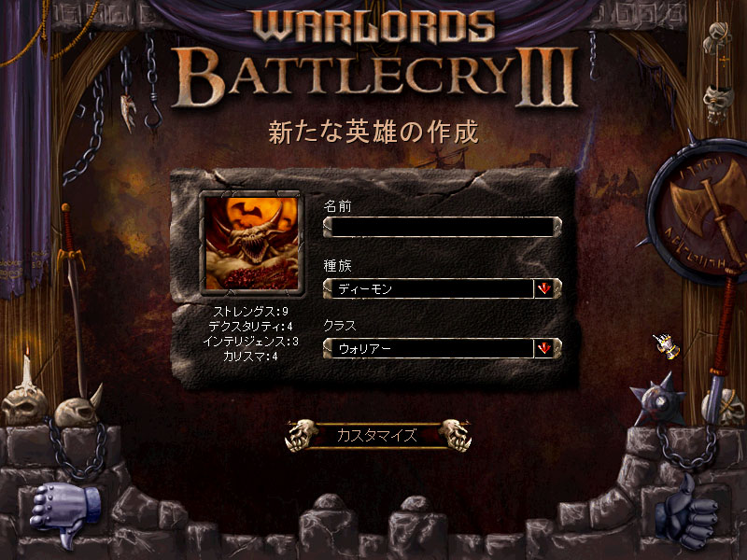Click the thumbs-down gauntlet to cancel

click(x=65, y=511)
